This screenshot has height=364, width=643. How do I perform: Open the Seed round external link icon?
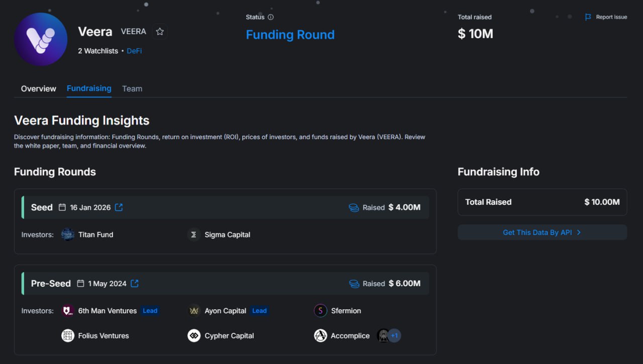pos(119,207)
